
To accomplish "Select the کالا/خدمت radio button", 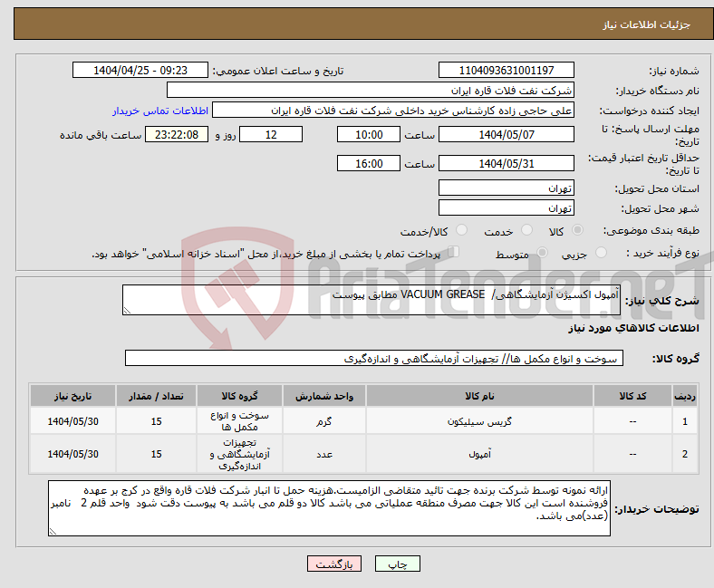I will (x=462, y=230).
